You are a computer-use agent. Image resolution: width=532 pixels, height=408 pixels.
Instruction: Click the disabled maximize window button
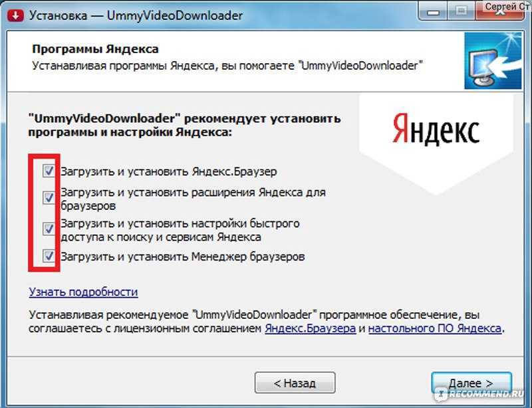(x=461, y=11)
